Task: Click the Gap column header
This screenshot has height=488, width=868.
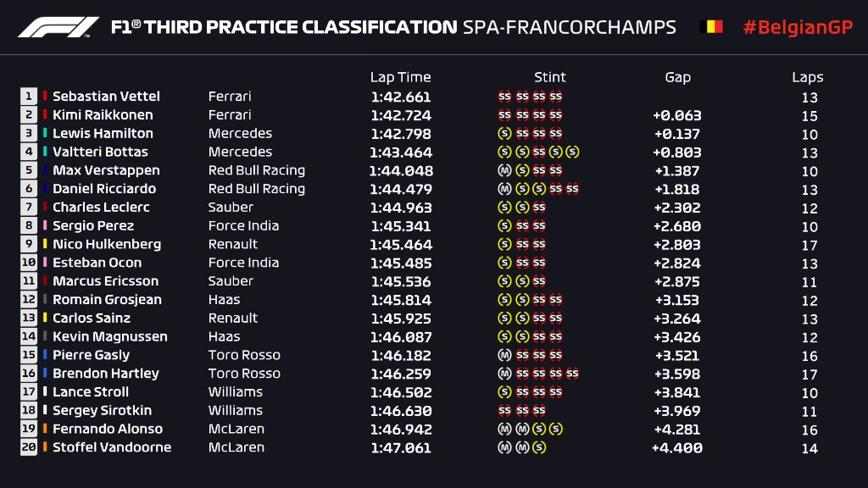Action: 677,77
